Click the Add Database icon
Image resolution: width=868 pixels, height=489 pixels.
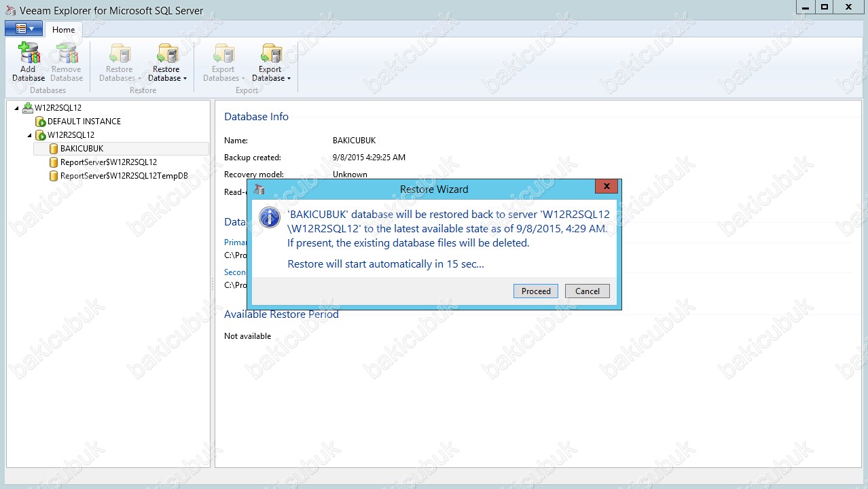(x=29, y=54)
